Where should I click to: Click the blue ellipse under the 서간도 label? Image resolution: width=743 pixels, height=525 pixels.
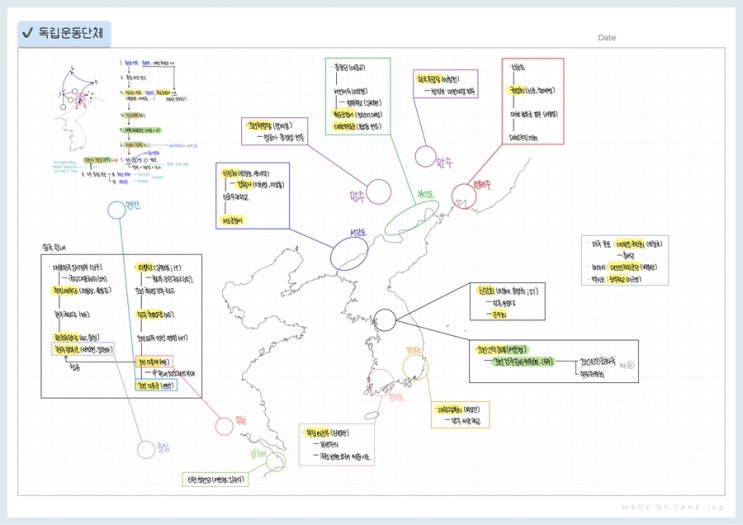349,253
